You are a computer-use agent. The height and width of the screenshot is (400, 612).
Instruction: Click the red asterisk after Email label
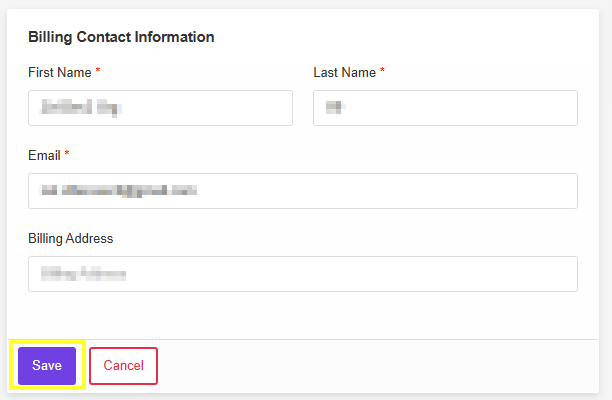67,153
